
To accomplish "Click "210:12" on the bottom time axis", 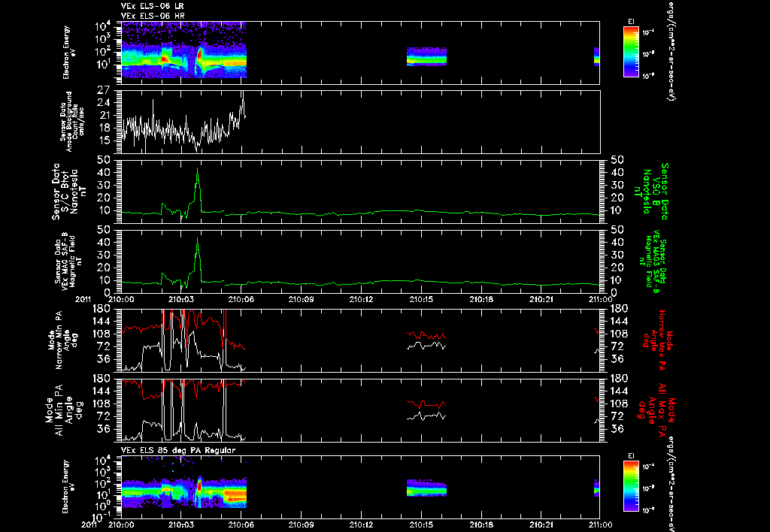I will tap(362, 524).
